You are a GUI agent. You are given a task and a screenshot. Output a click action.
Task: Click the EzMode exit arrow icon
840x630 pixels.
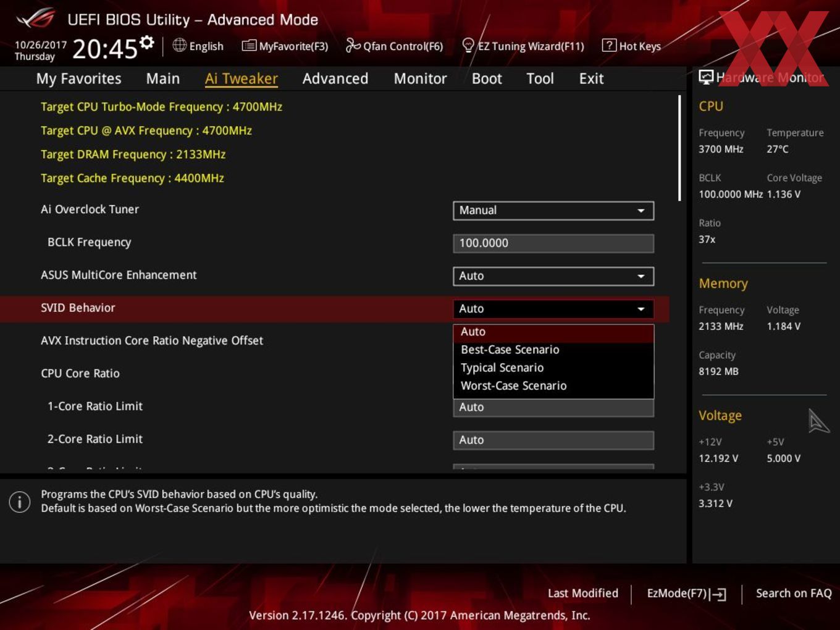coord(718,594)
